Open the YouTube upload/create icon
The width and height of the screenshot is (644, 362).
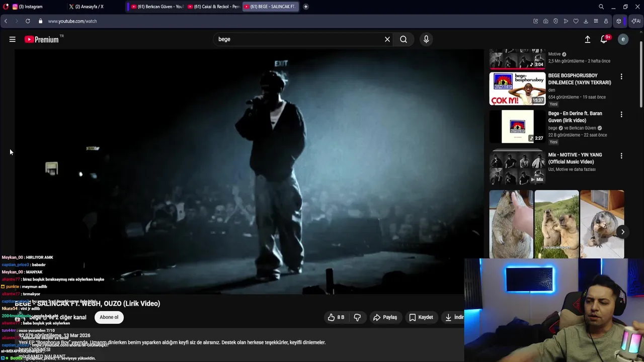[587, 39]
